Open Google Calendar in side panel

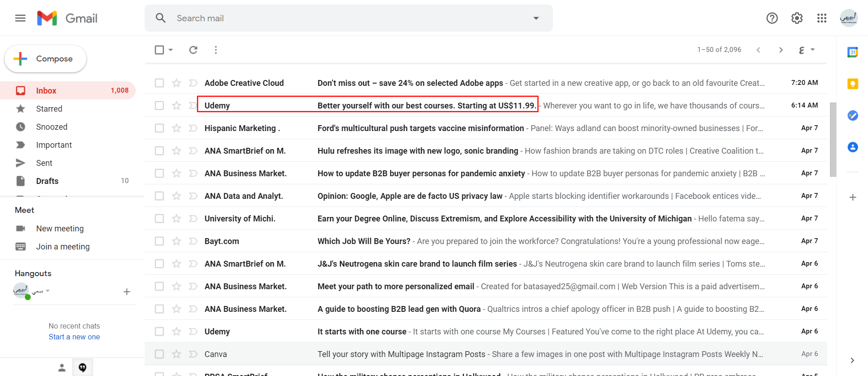(x=853, y=52)
